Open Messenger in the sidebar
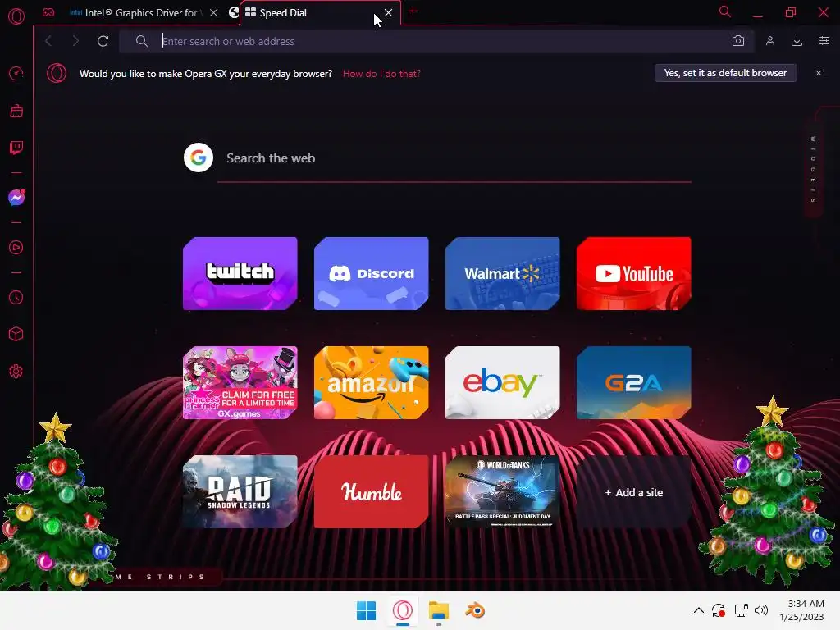 [x=16, y=198]
